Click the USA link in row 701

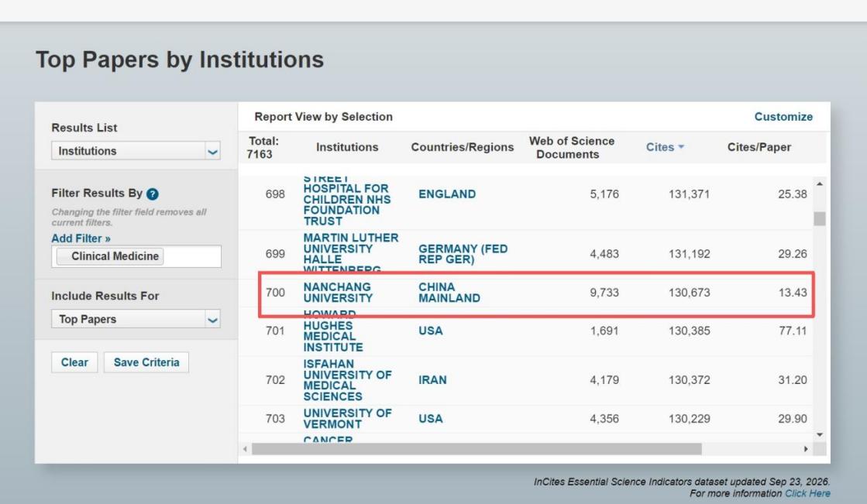click(x=430, y=331)
